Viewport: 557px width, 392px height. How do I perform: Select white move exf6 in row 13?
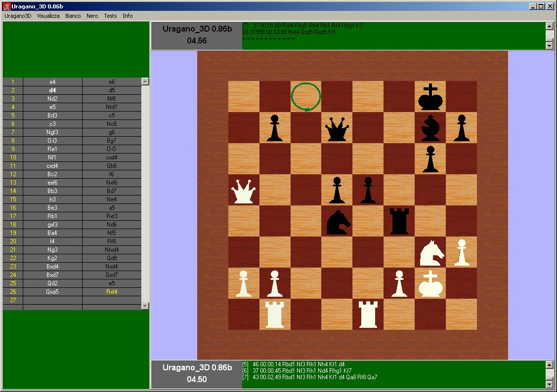52,182
